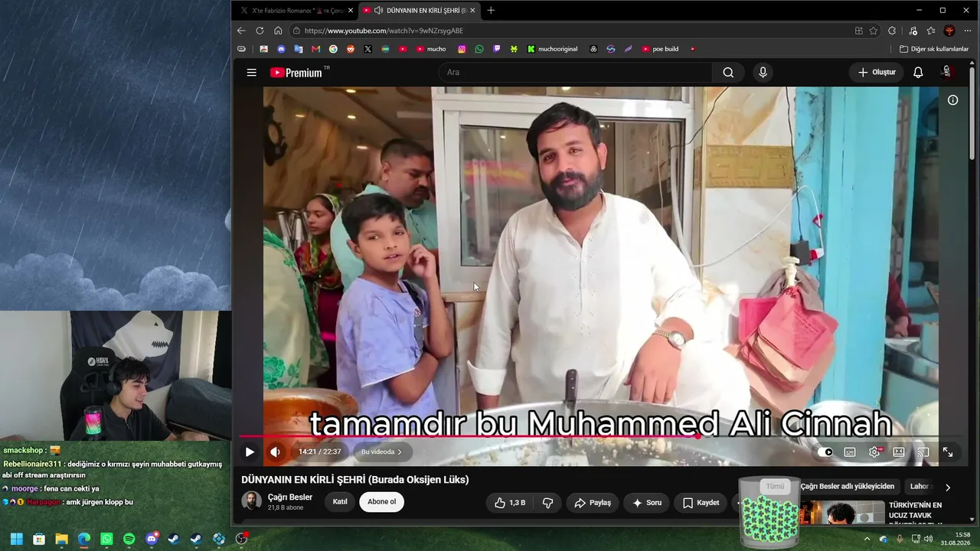The width and height of the screenshot is (980, 551).
Task: Click the YouTube search magnifier button
Action: (x=728, y=73)
